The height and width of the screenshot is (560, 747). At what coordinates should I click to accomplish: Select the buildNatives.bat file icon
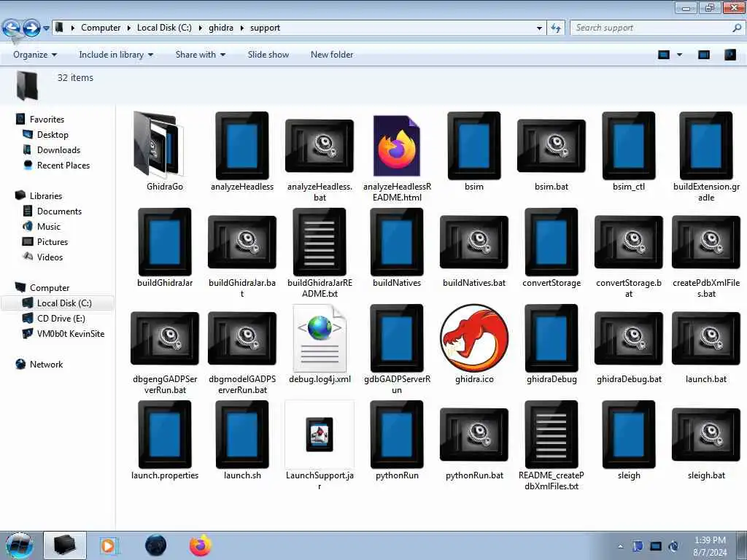tap(474, 242)
